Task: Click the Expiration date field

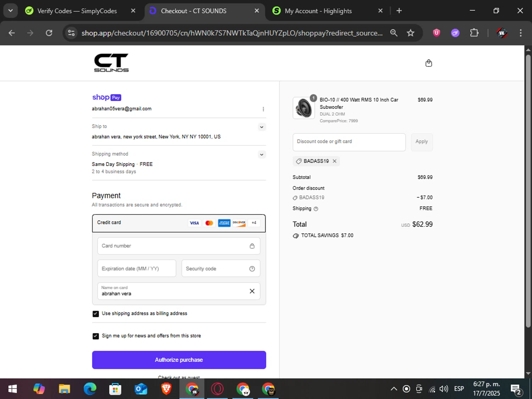Action: point(137,268)
